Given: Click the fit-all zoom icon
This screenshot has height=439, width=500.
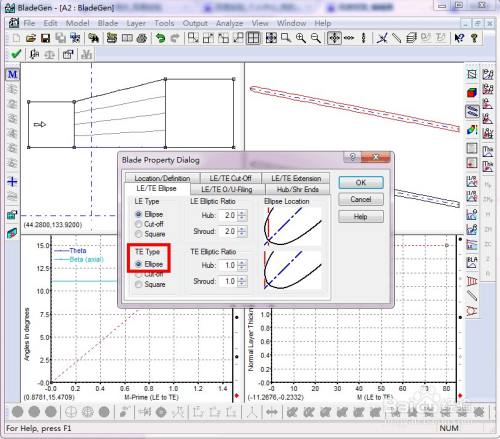Looking at the screenshot, I should [x=271, y=38].
